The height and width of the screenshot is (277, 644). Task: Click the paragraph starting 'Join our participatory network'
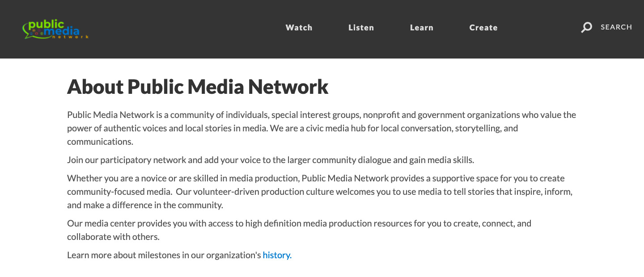click(x=270, y=160)
